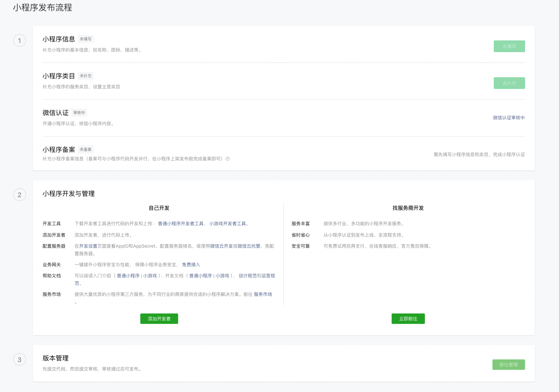Open the 微信云开发 link
Viewport: 559px width, 392px height.
click(221, 246)
